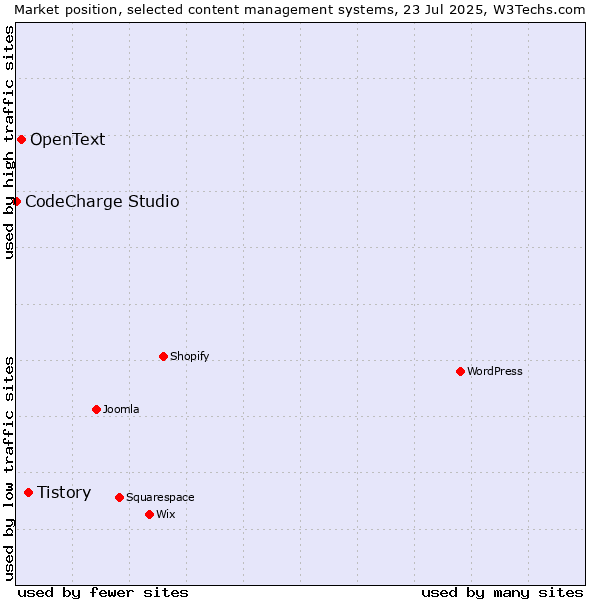Select the Wix label text

click(166, 514)
